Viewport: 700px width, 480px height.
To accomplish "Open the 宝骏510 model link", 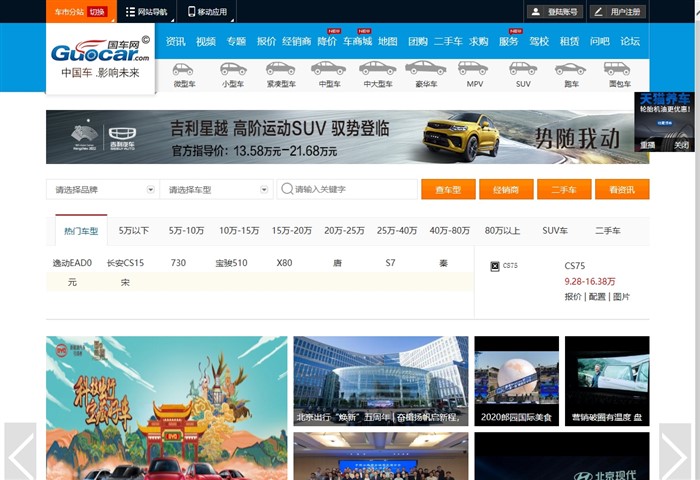I will [x=231, y=263].
